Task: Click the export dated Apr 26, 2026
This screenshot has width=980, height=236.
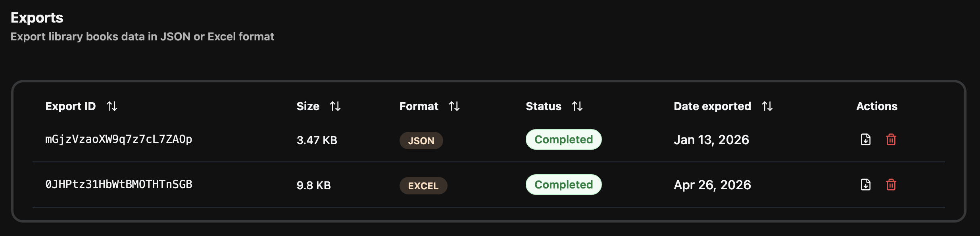Action: click(712, 185)
